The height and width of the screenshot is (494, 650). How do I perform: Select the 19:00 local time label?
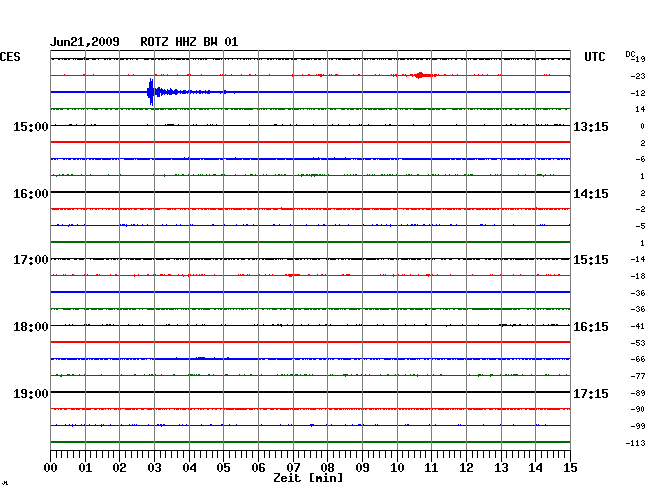pos(31,393)
